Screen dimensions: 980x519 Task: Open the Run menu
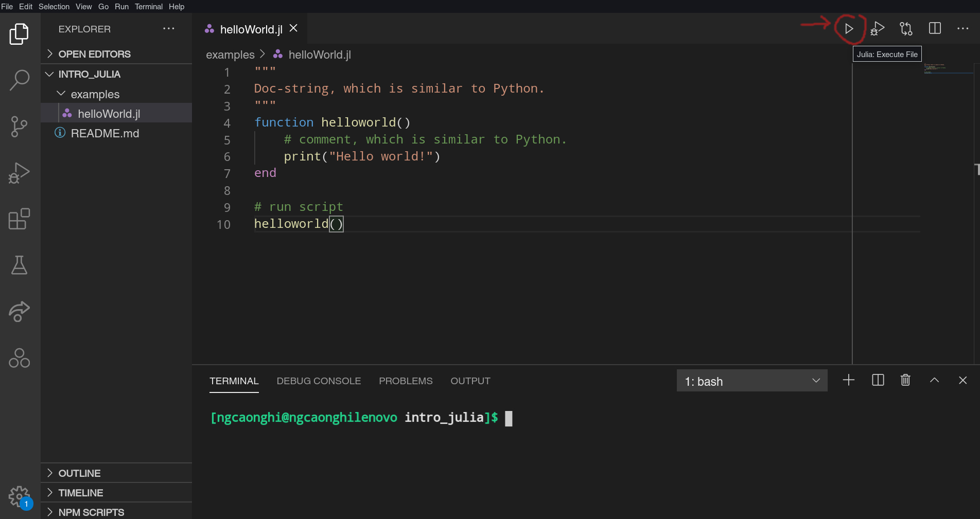(121, 7)
